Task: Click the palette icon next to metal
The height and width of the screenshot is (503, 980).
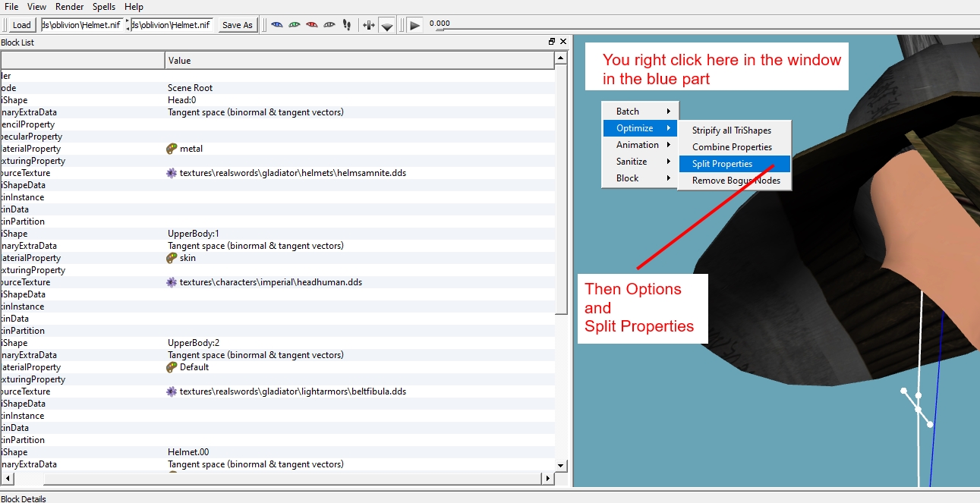Action: 172,149
